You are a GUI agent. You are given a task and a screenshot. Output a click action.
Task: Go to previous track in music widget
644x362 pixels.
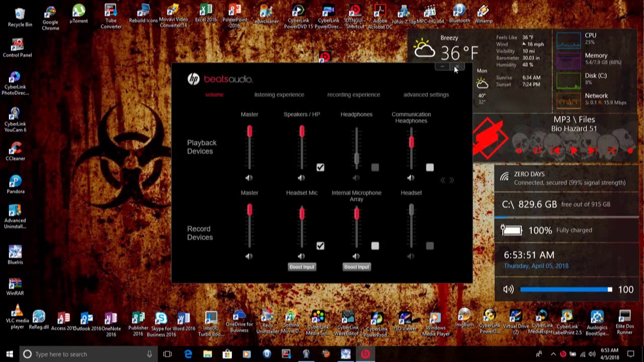click(x=555, y=150)
